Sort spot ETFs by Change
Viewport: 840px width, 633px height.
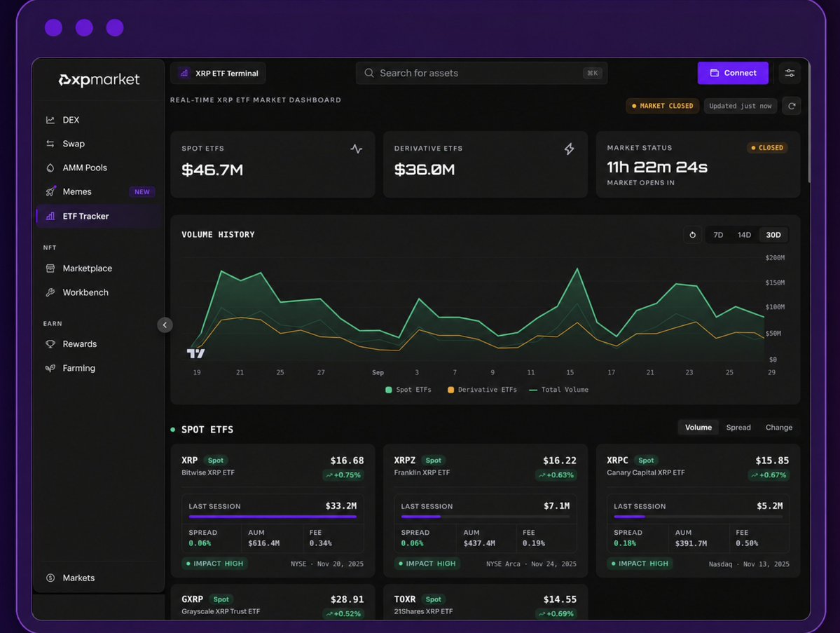click(778, 427)
